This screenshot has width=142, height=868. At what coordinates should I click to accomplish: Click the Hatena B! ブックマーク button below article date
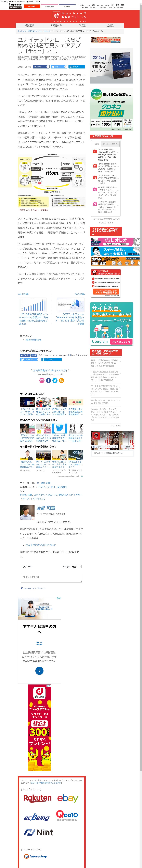click(77, 67)
